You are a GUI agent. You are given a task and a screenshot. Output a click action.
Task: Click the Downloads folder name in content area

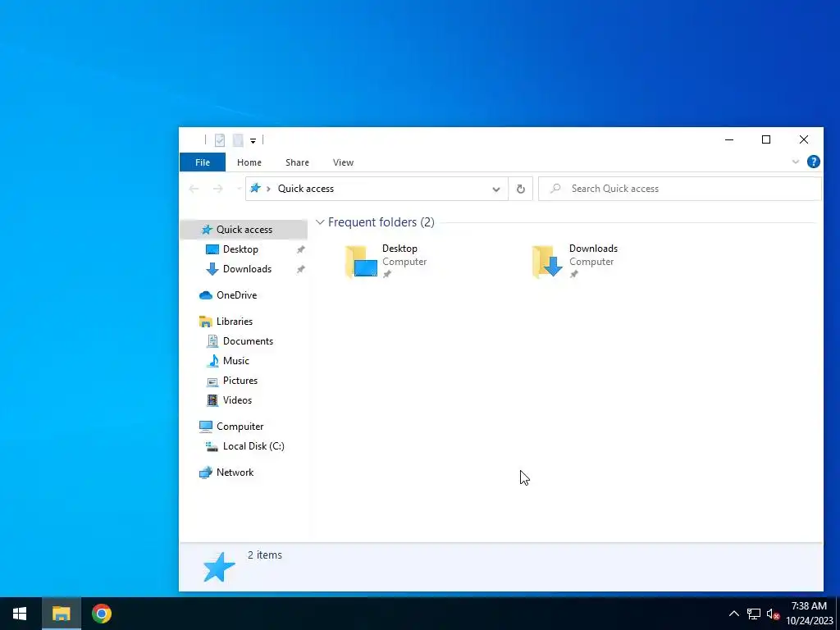point(593,249)
